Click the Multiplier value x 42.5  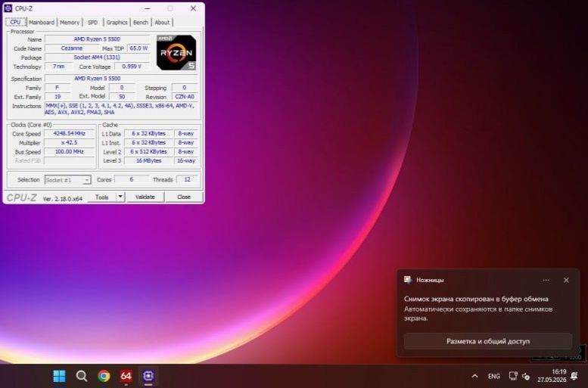(x=70, y=143)
